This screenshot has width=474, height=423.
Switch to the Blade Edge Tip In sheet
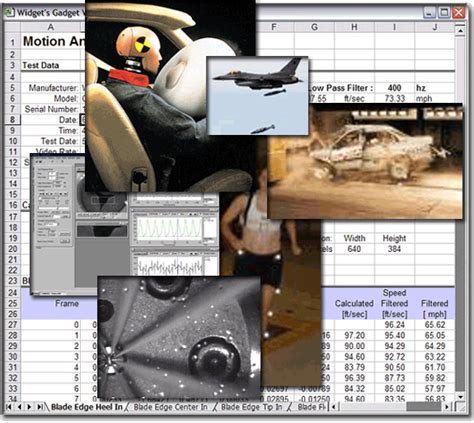tap(252, 407)
